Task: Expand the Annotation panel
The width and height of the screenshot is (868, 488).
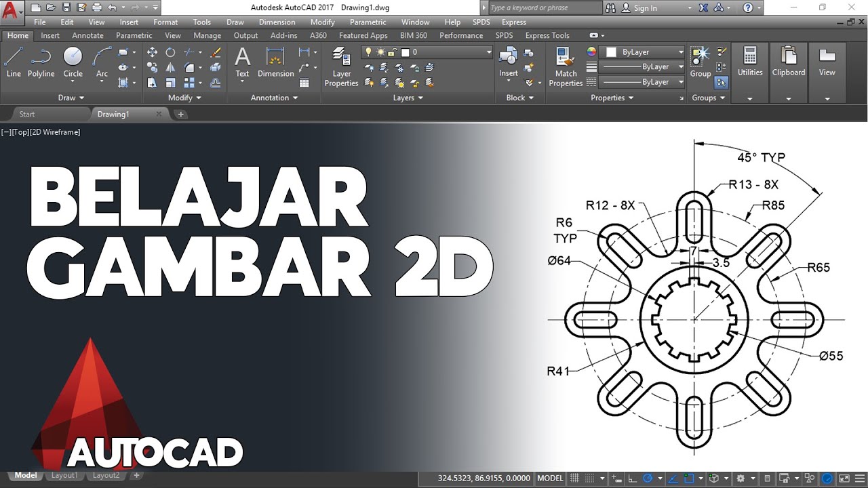Action: pos(275,98)
